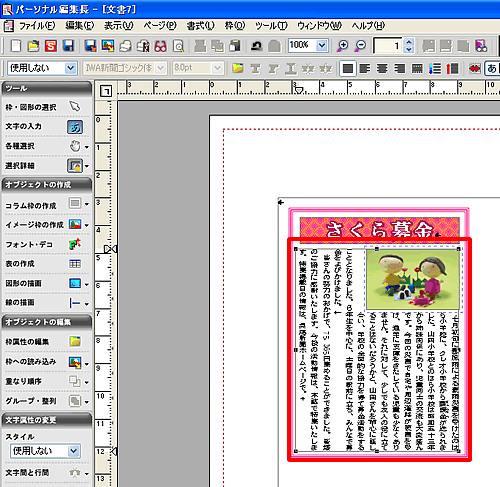Click the zoom in magnifier icon
The height and width of the screenshot is (487, 500).
click(x=343, y=46)
